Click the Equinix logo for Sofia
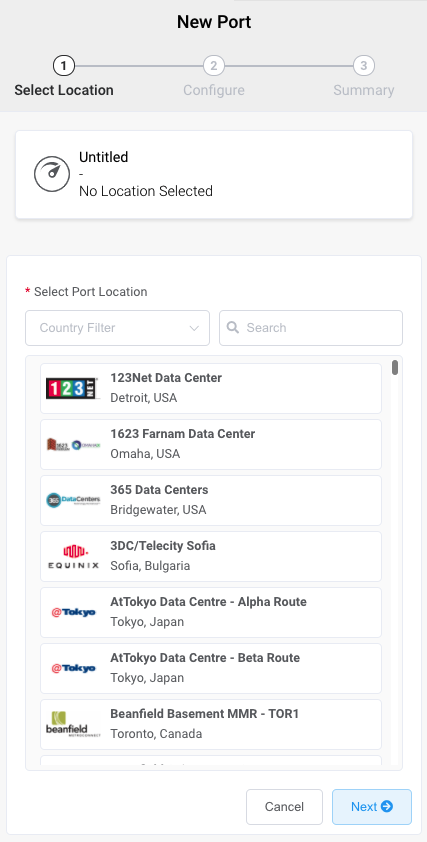The height and width of the screenshot is (842, 427). coord(73,557)
